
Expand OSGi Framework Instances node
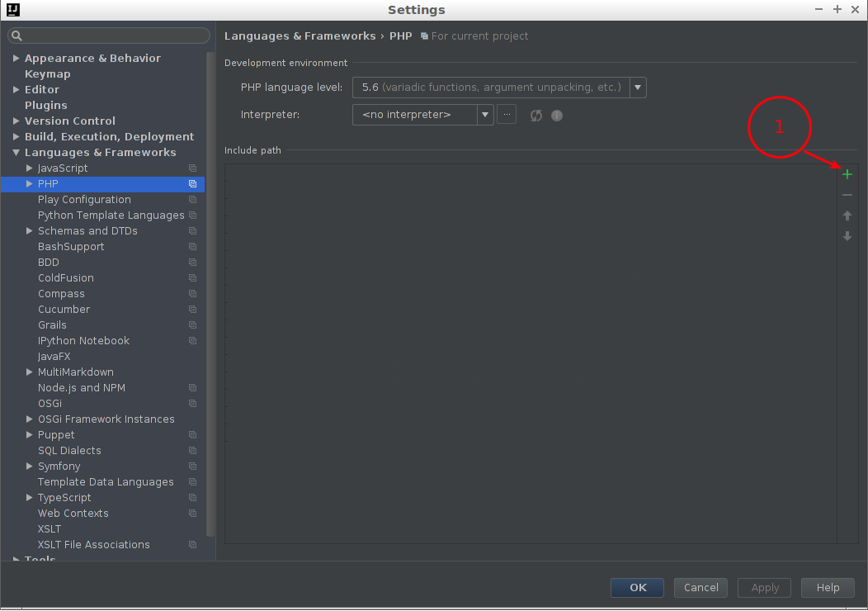coord(30,419)
